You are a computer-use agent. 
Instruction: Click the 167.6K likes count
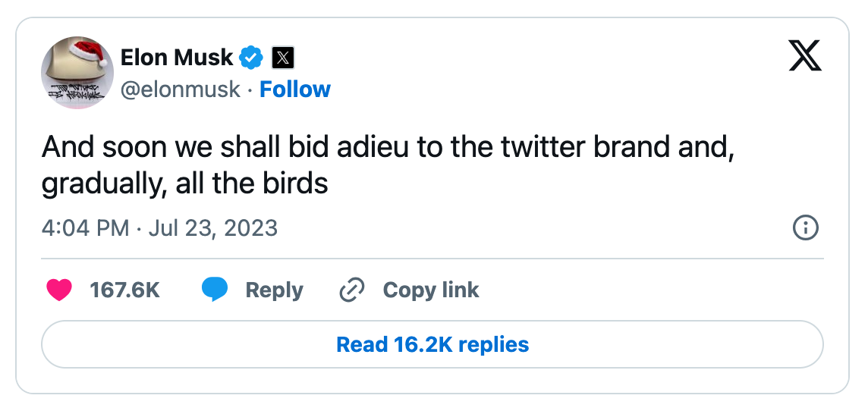tap(124, 290)
